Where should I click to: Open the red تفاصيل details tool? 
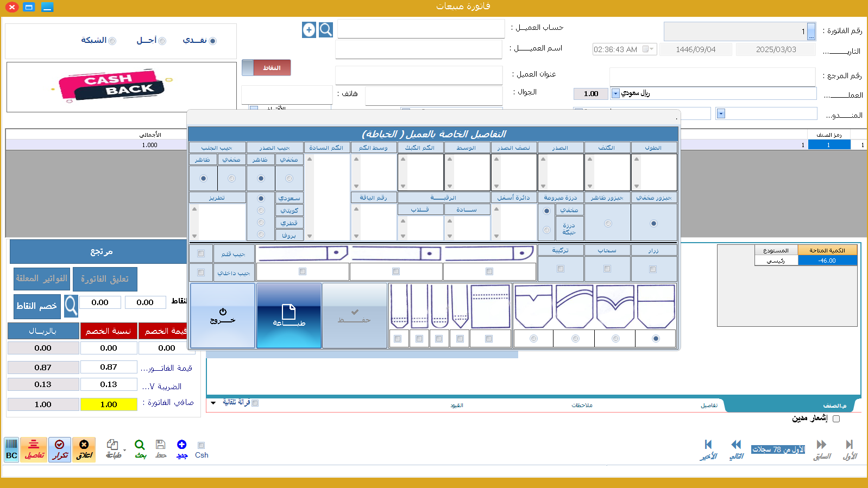34,449
